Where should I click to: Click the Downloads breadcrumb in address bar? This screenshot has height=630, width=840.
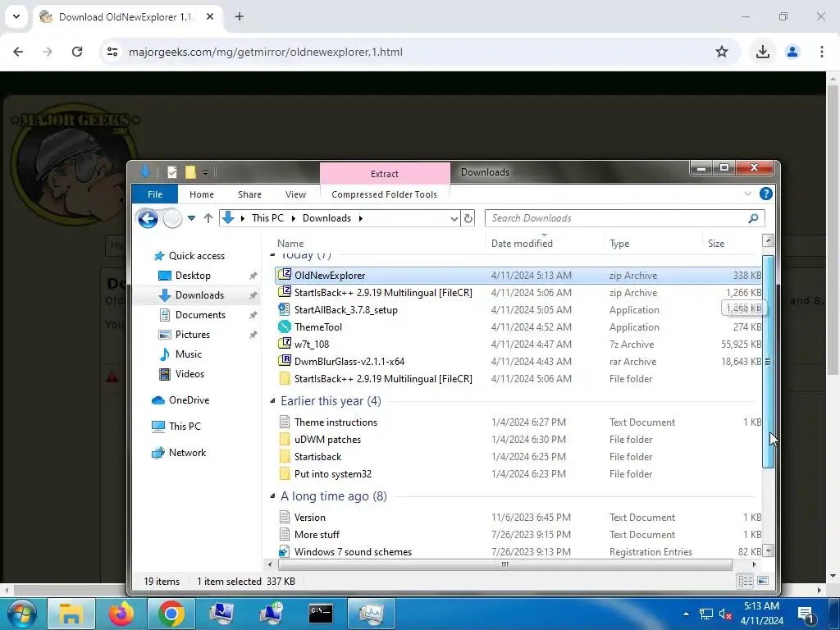point(326,218)
